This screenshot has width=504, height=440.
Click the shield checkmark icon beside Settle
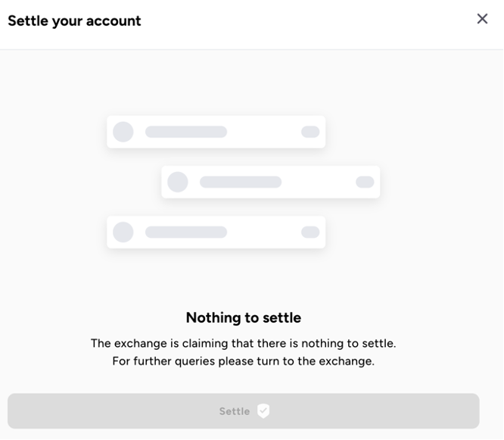click(263, 411)
